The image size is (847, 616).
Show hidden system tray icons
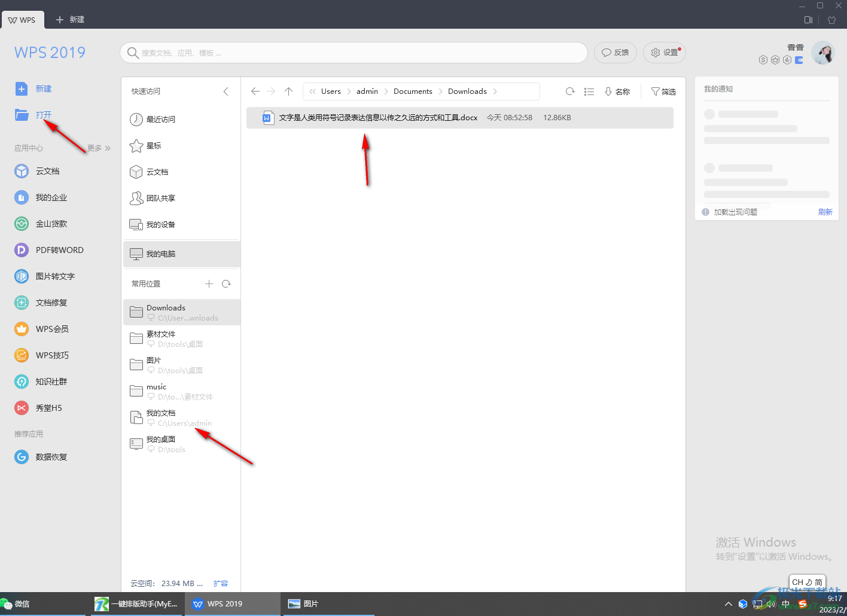(x=729, y=604)
